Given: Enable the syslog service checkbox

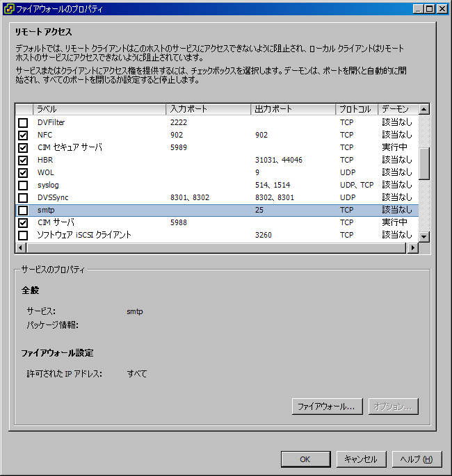Looking at the screenshot, I should (x=23, y=185).
